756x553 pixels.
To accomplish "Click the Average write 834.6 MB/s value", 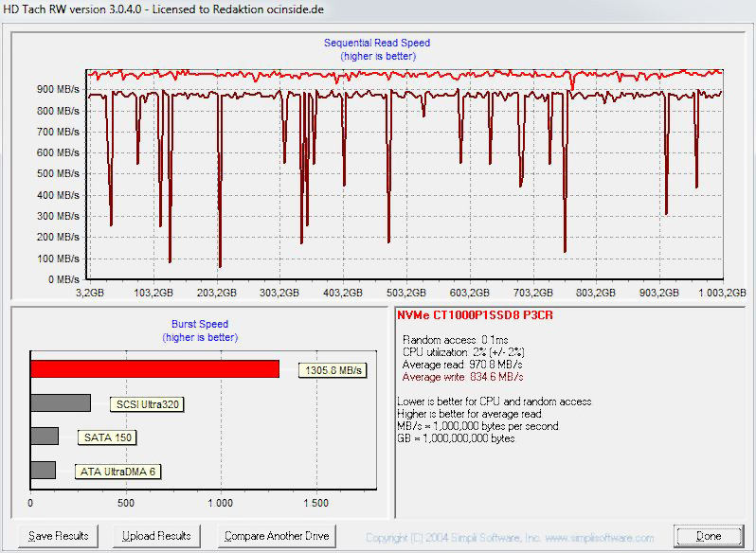I will point(462,377).
